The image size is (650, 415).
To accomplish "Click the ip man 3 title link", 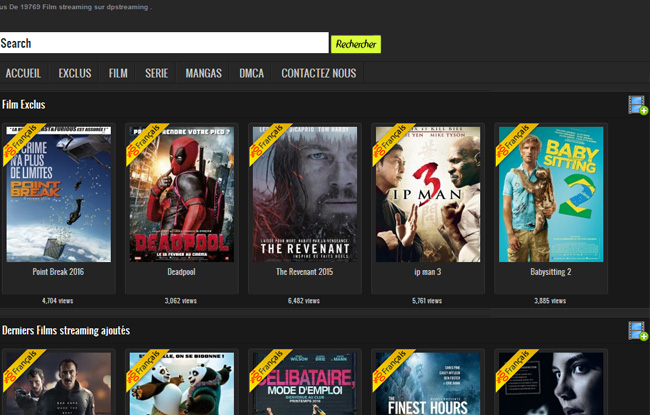I will coord(427,272).
